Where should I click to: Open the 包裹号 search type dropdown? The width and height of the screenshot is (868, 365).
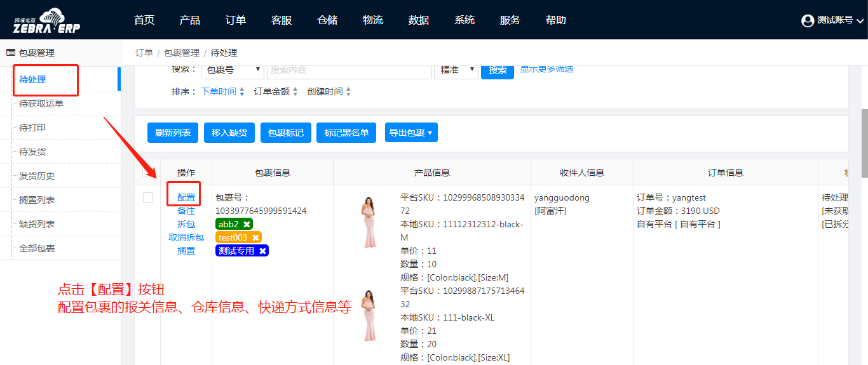point(233,70)
